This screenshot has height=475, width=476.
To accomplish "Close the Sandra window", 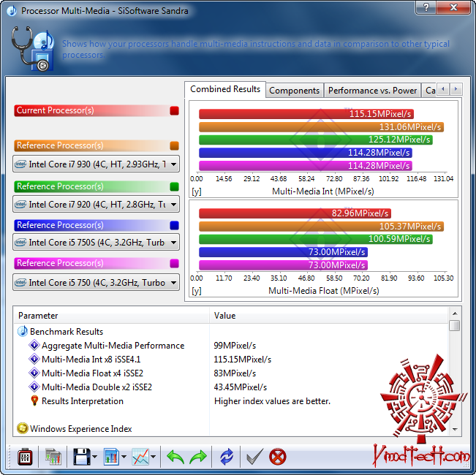I will click(x=453, y=7).
